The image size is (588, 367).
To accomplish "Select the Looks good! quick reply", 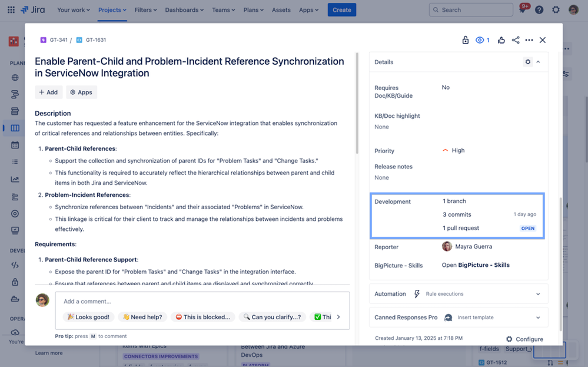I will tap(89, 317).
